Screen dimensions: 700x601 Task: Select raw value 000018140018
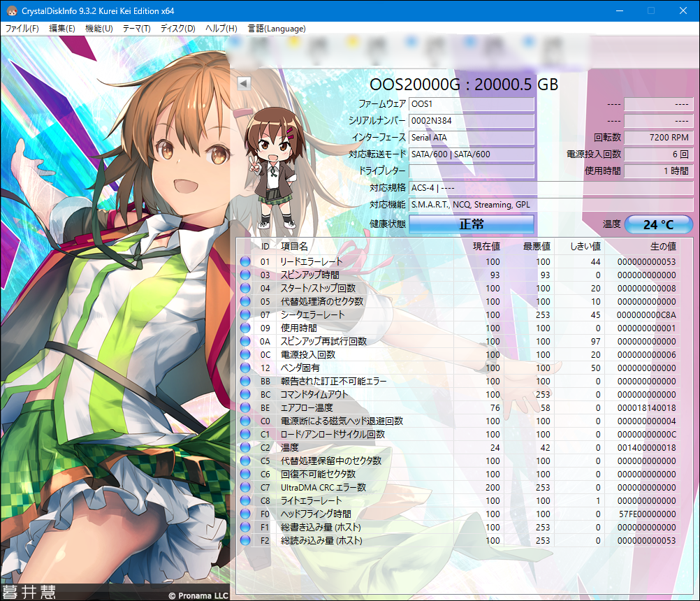(646, 407)
